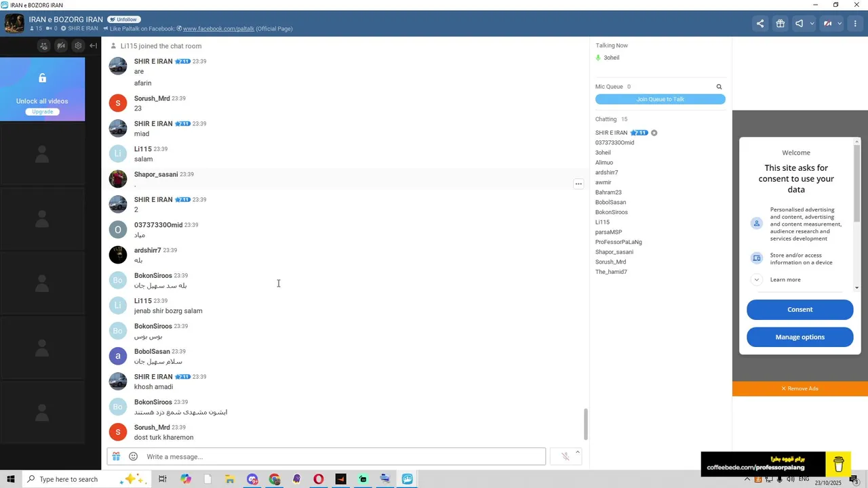
Task: Select user ardshirr7 in the chatting list
Action: click(607, 173)
